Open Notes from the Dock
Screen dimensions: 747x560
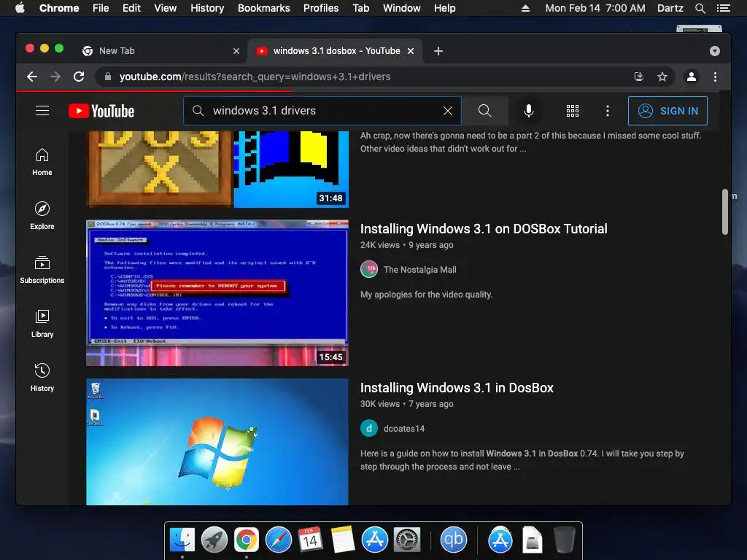point(342,540)
